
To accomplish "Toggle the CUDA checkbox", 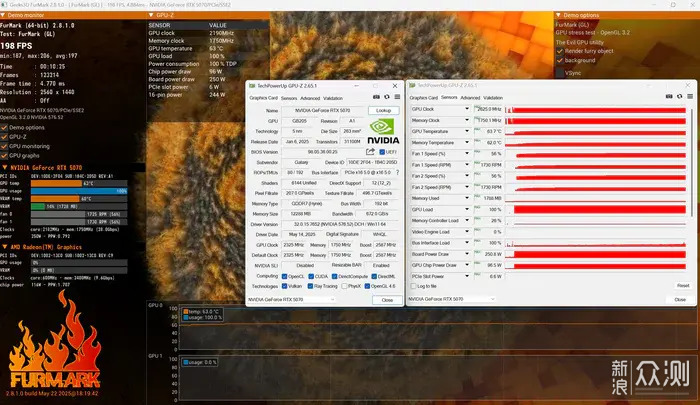I will 311,276.
